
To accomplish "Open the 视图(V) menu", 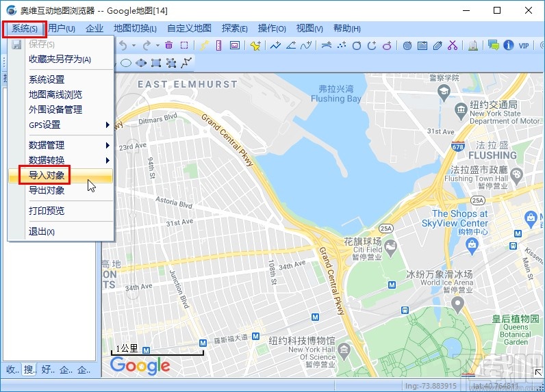I will pos(309,29).
